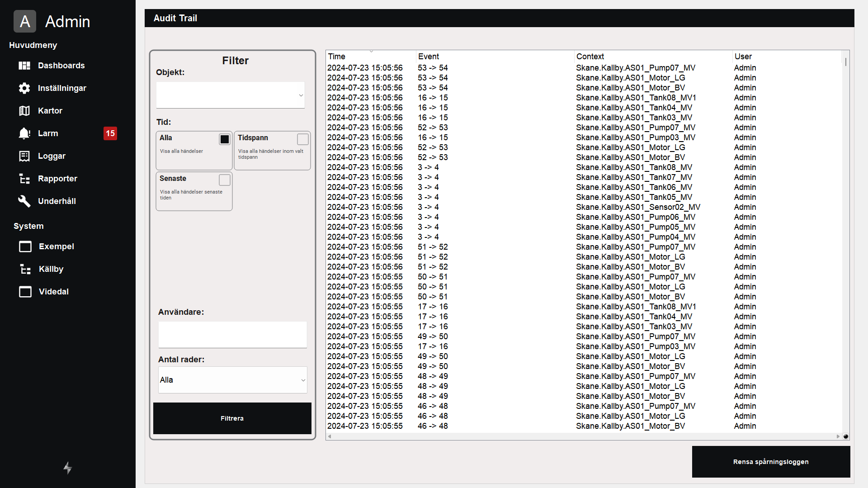Image resolution: width=868 pixels, height=488 pixels.
Task: Enable the Senaste time filter checkbox
Action: (224, 180)
